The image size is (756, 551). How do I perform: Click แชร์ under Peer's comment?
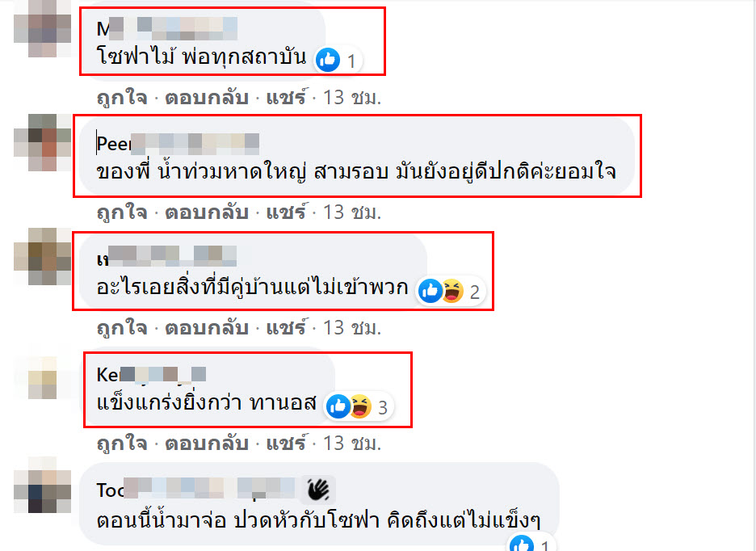tap(286, 212)
